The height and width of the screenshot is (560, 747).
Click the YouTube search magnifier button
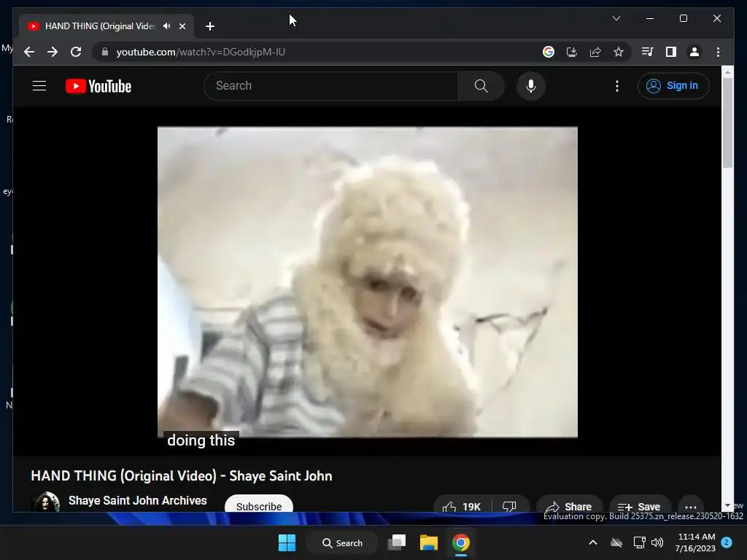pyautogui.click(x=481, y=86)
